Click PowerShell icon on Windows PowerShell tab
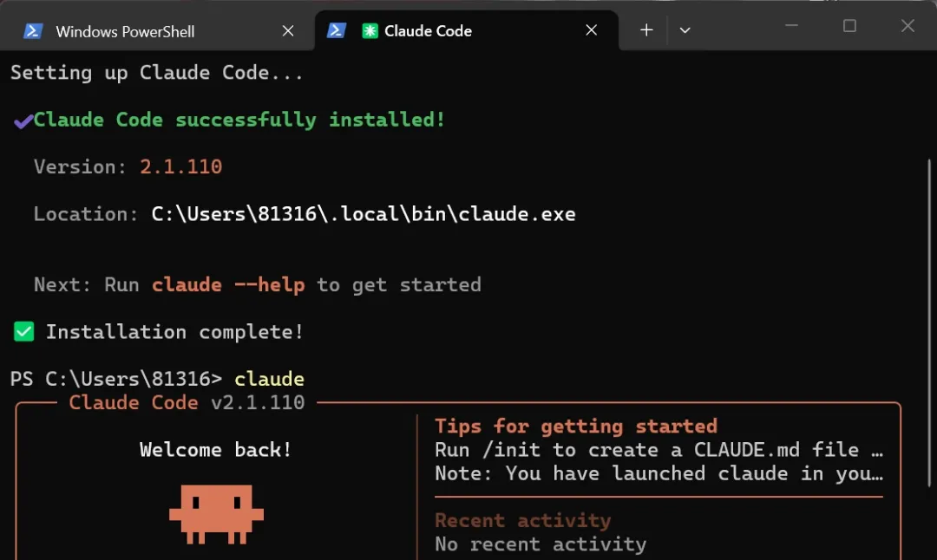Image resolution: width=937 pixels, height=560 pixels. click(x=33, y=30)
